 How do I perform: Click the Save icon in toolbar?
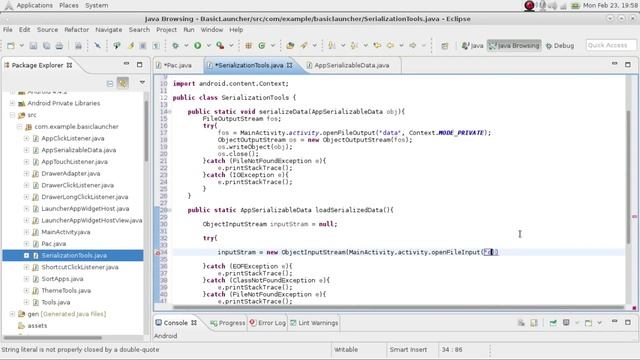[x=33, y=46]
